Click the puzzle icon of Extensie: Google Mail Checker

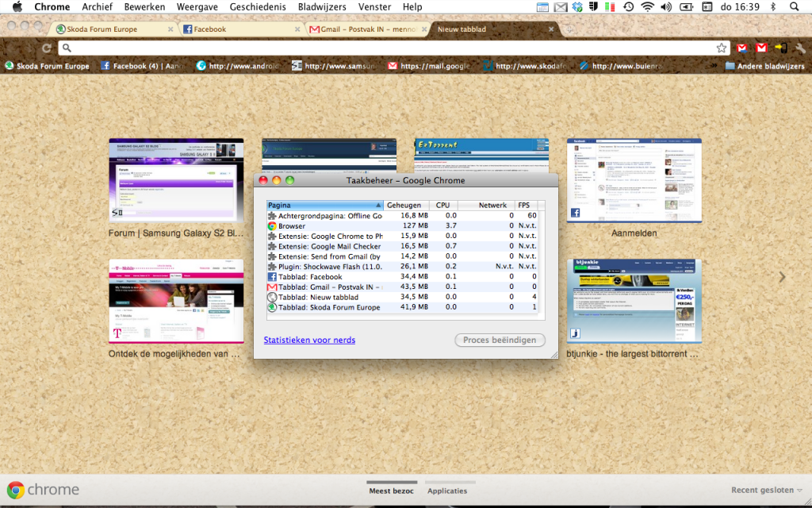(x=272, y=246)
